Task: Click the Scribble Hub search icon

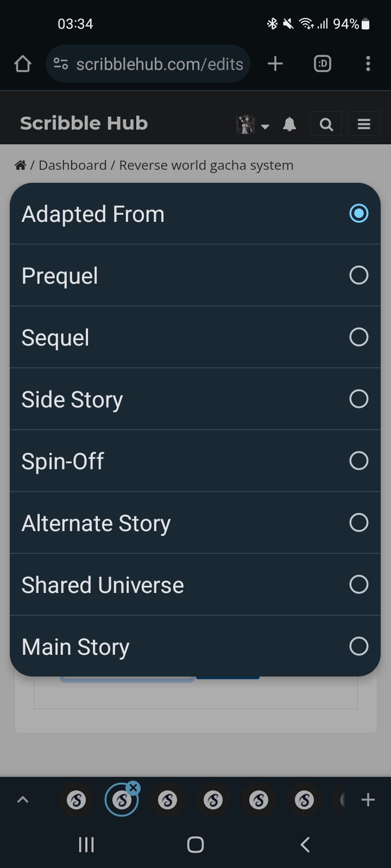Action: (326, 125)
